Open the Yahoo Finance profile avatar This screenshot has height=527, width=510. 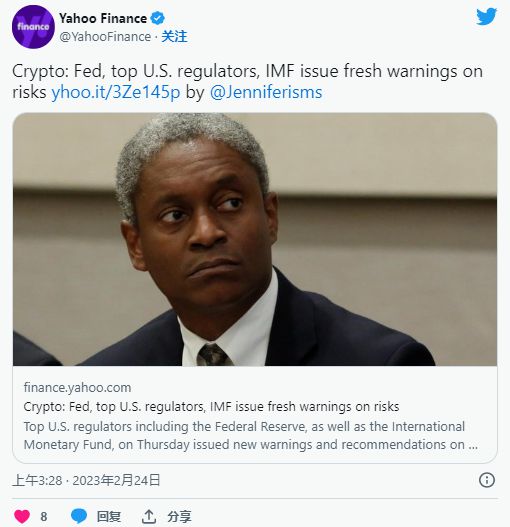(x=33, y=27)
